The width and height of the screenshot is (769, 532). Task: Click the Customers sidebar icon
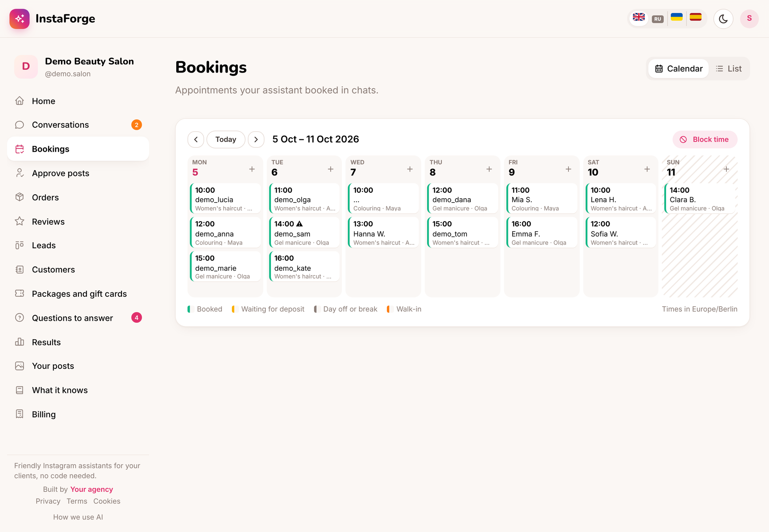[x=20, y=270]
